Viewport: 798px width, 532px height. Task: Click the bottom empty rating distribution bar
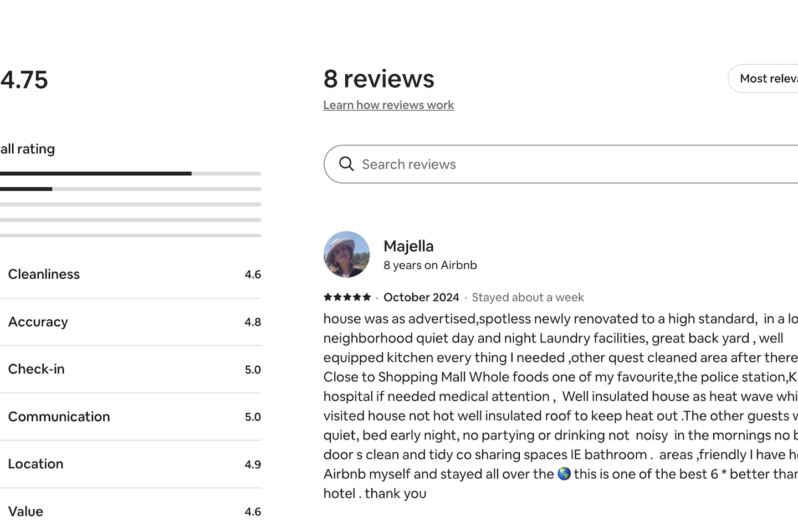pos(130,236)
